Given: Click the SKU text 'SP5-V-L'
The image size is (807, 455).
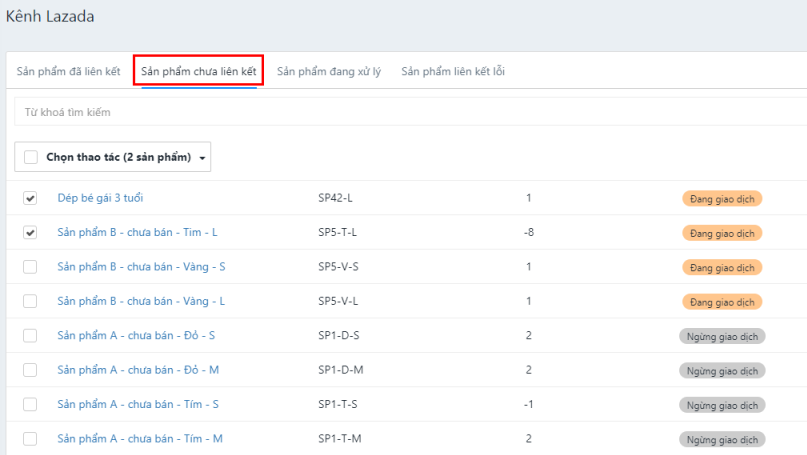Looking at the screenshot, I should pos(338,301).
